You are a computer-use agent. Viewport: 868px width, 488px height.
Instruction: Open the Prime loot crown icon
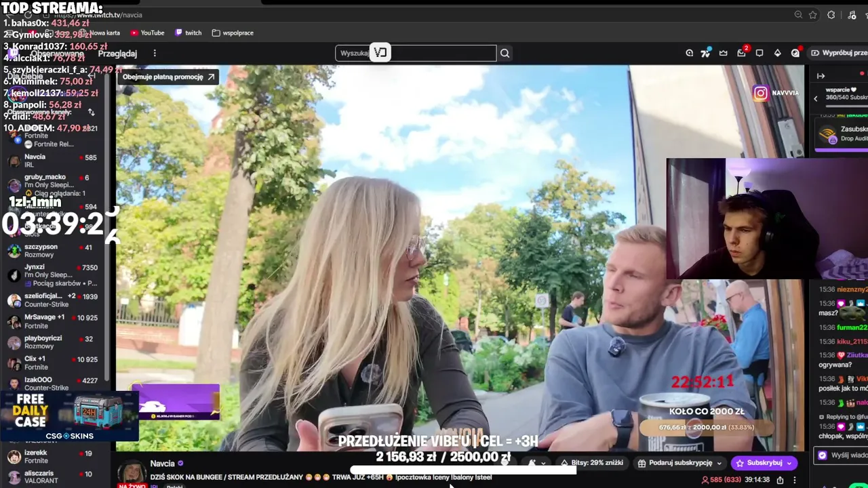click(724, 53)
